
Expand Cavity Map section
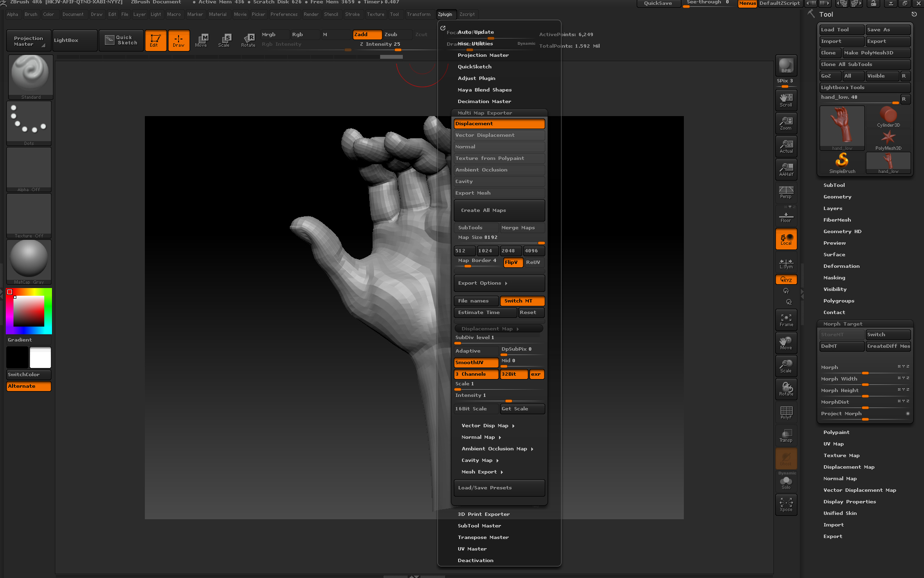pyautogui.click(x=480, y=460)
